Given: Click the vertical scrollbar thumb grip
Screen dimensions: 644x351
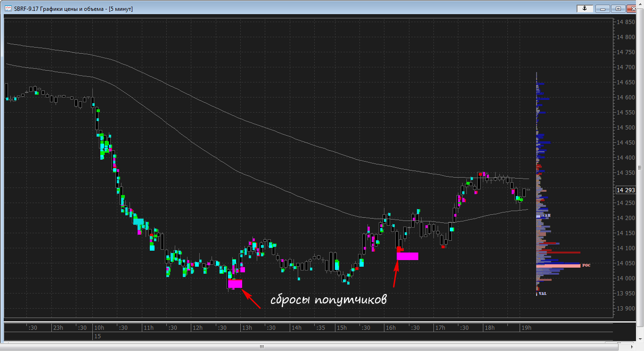Looking at the screenshot, I should (639, 167).
